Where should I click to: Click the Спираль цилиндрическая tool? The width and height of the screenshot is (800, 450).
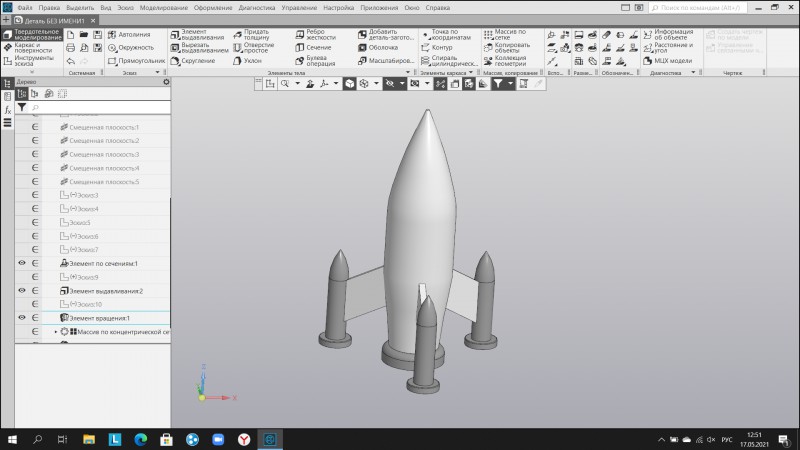pyautogui.click(x=449, y=61)
